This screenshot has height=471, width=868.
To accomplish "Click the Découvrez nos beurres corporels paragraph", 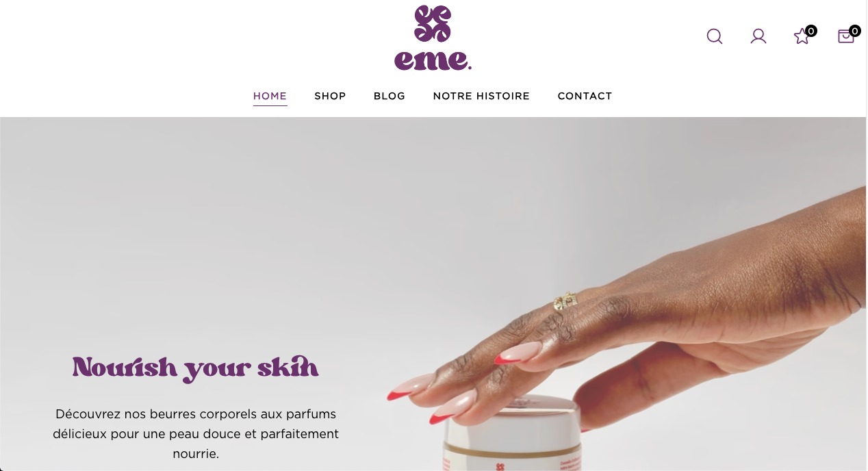I will click(196, 434).
